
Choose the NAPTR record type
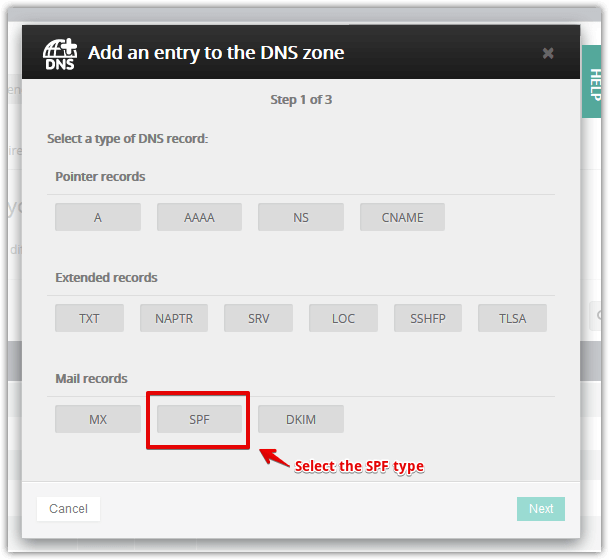[174, 318]
